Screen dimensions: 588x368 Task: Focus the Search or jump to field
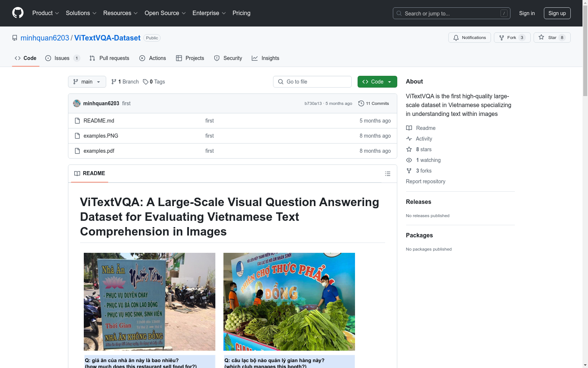pos(452,13)
